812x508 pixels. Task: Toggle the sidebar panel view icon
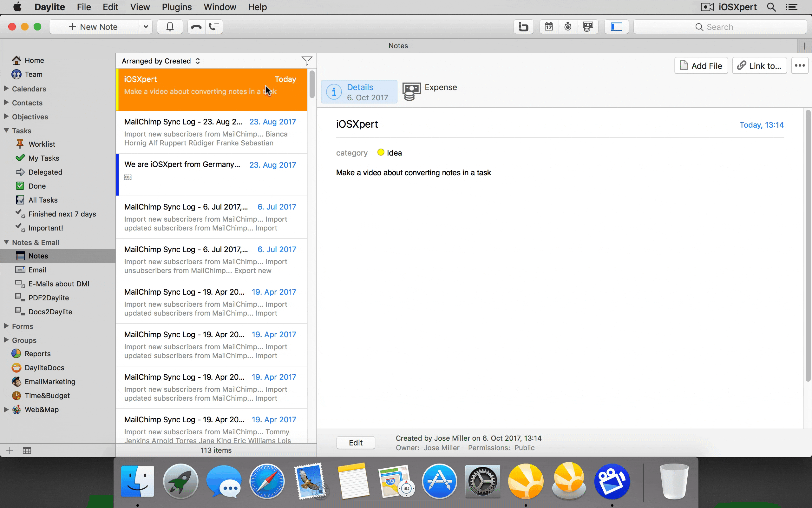616,27
